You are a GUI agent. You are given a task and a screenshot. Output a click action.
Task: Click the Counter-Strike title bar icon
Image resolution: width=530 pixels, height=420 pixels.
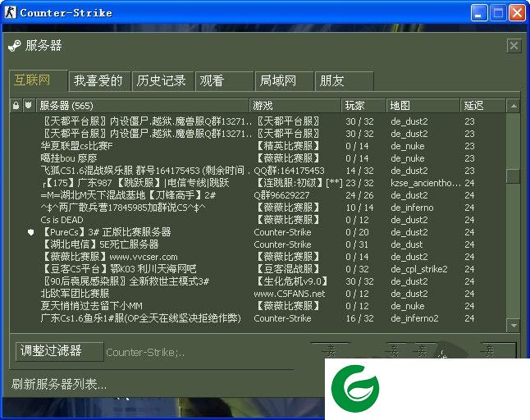point(11,12)
